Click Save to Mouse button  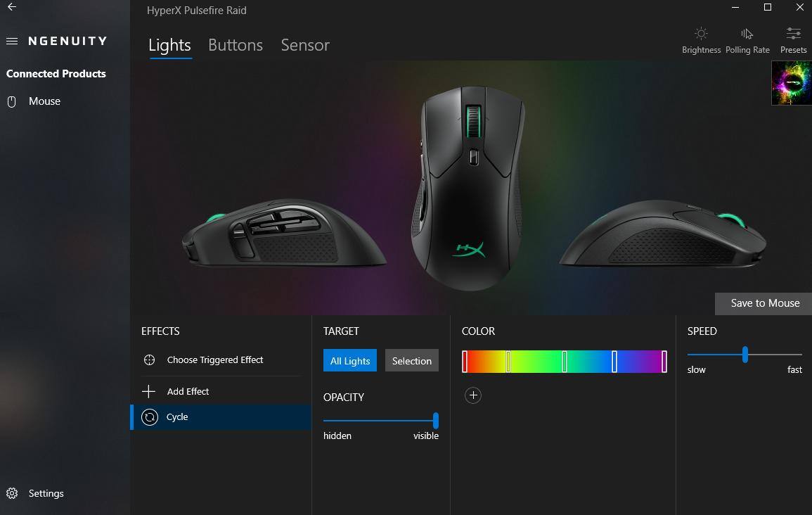click(x=763, y=304)
